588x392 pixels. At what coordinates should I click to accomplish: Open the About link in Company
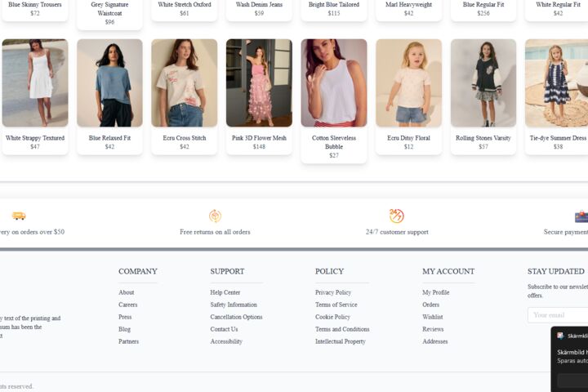click(126, 292)
